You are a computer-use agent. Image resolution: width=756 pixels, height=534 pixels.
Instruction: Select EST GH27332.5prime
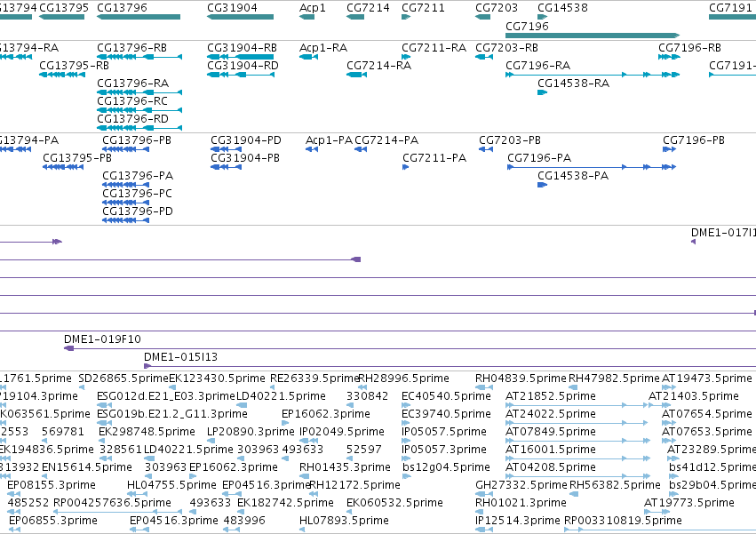click(484, 494)
